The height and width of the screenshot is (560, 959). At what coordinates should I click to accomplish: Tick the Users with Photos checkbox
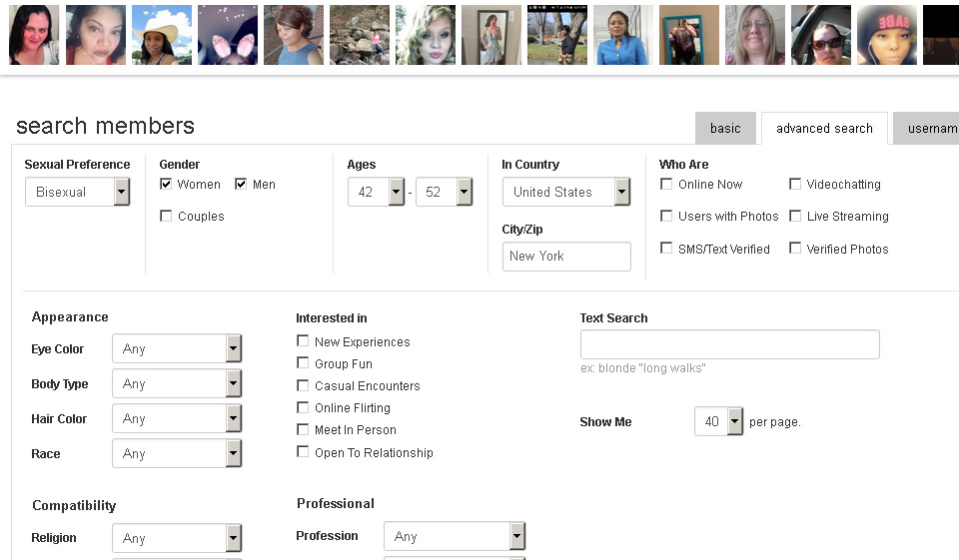[x=666, y=216]
